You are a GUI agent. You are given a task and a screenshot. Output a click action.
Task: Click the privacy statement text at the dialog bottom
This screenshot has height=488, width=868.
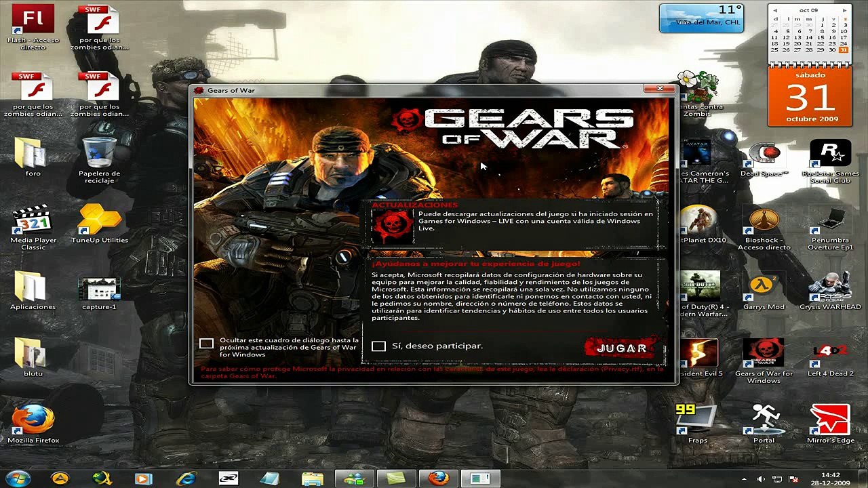pos(432,372)
